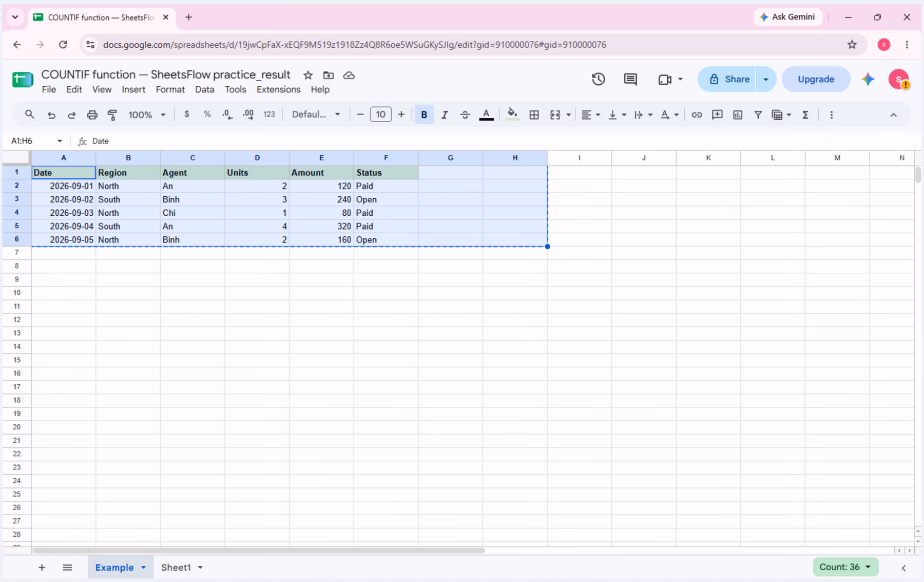
Task: Apply currency format with dollar icon
Action: click(x=187, y=115)
